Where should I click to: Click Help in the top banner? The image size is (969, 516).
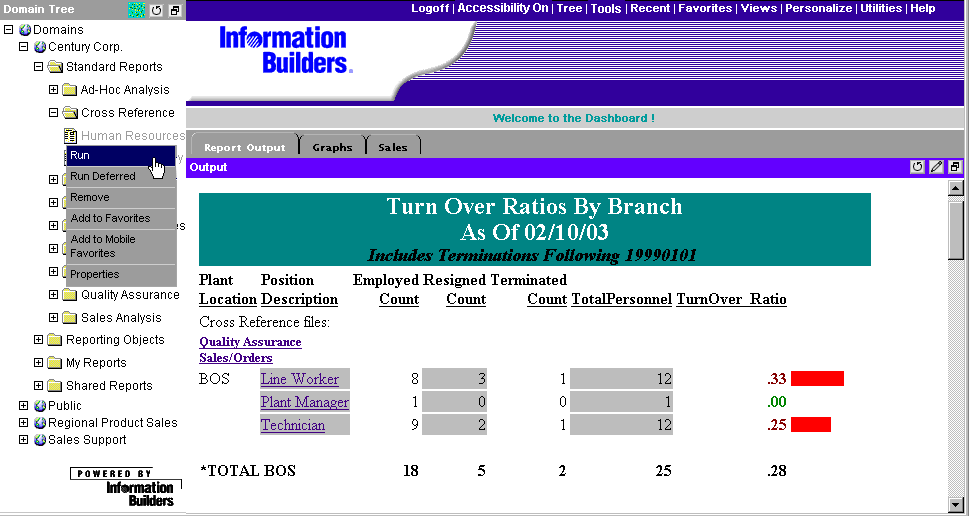pyautogui.click(x=923, y=9)
